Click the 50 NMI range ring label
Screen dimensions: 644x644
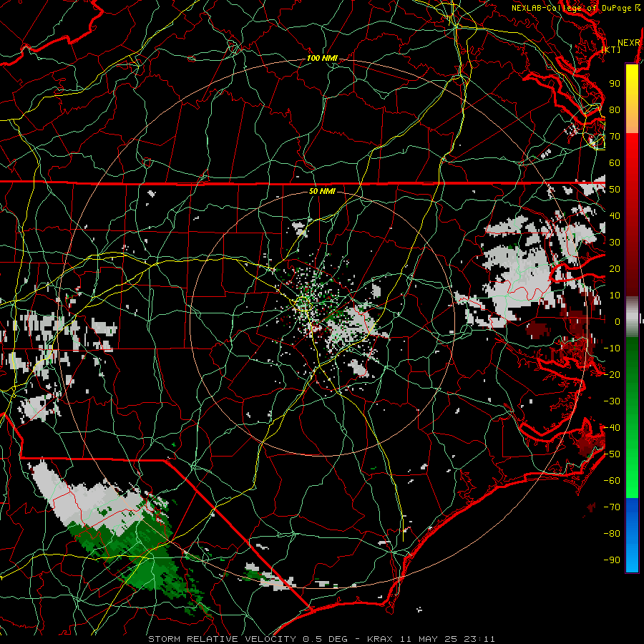pyautogui.click(x=322, y=191)
